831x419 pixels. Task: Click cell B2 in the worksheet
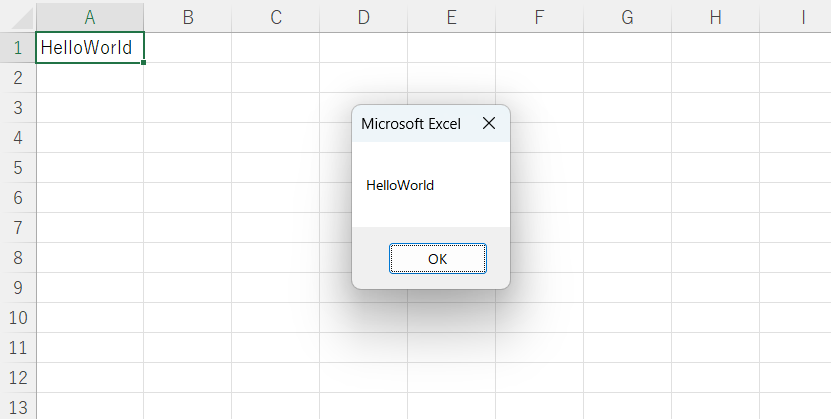[187, 77]
